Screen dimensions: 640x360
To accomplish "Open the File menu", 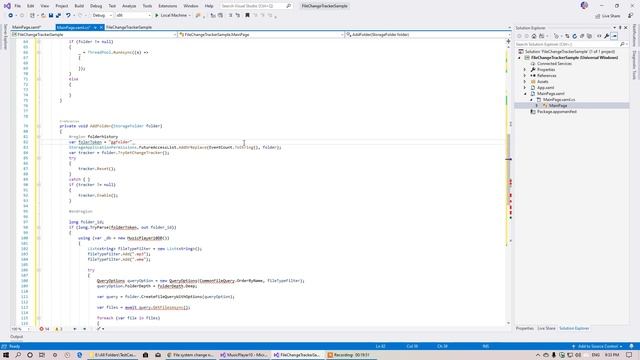I will (18, 6).
